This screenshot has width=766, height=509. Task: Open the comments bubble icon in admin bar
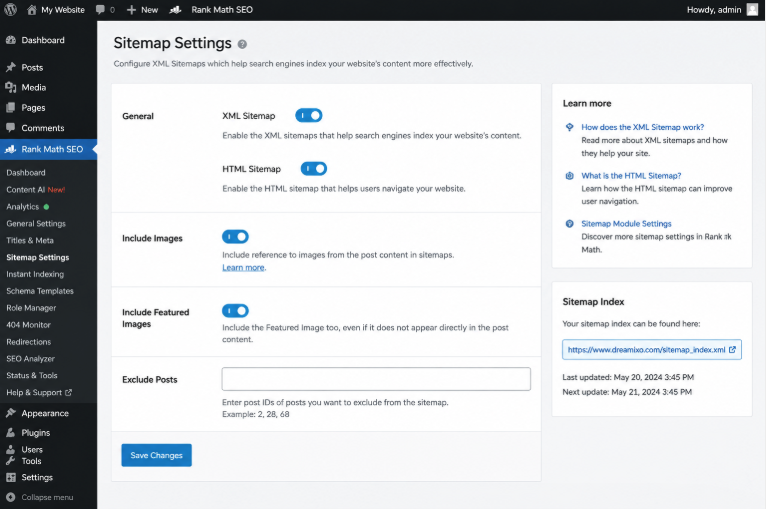[x=100, y=9]
